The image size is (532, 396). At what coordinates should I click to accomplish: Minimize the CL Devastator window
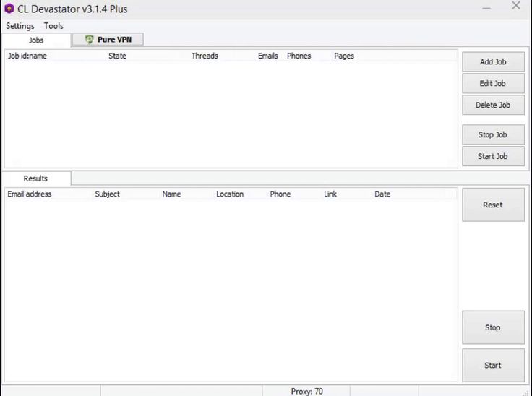[486, 8]
